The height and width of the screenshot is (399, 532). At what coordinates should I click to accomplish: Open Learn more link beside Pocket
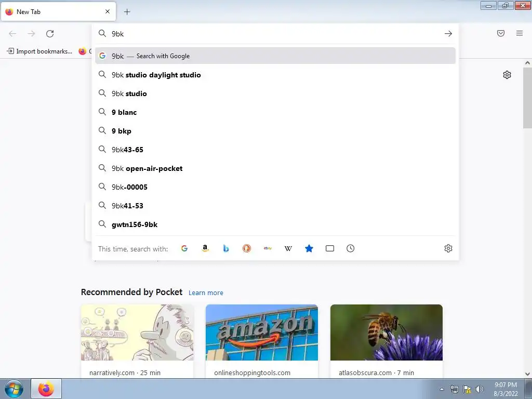pyautogui.click(x=206, y=292)
